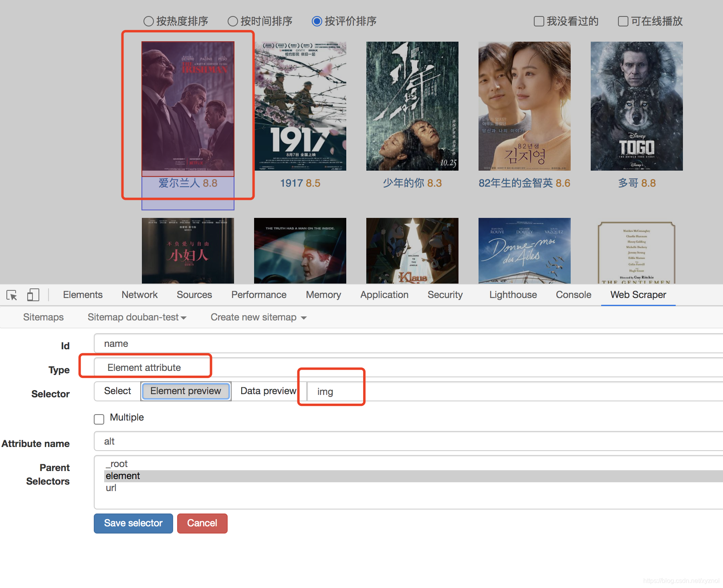Click the 1917 8.5 title link
723x588 pixels.
pyautogui.click(x=300, y=183)
